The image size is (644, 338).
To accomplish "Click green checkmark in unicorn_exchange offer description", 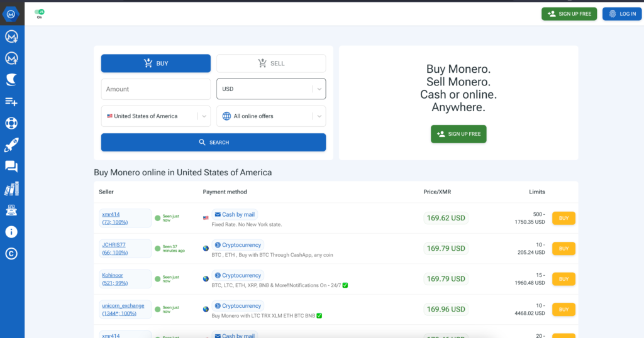I will coord(319,316).
